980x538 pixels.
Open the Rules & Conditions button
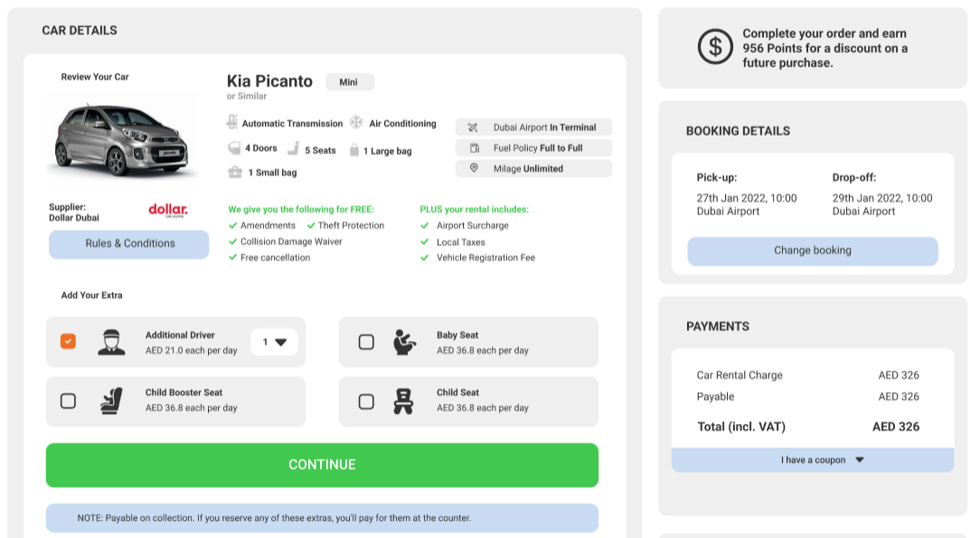click(x=128, y=244)
